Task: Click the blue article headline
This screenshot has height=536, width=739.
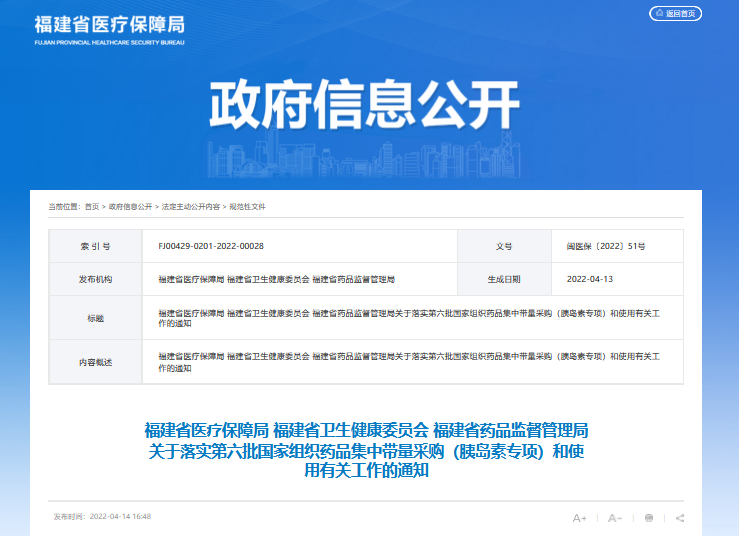Action: click(x=366, y=450)
